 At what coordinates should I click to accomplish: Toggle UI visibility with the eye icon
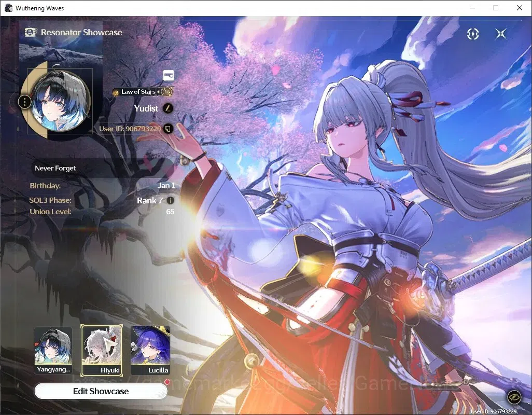click(514, 397)
